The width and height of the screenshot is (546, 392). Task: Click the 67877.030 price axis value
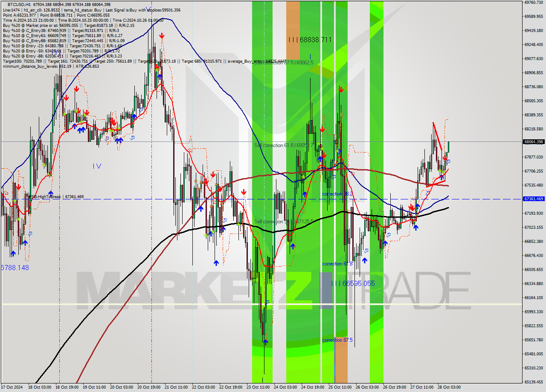tap(533, 157)
